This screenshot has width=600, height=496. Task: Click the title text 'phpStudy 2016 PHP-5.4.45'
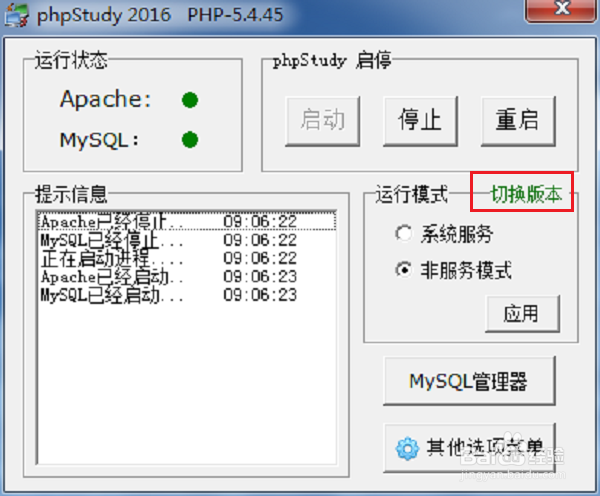[x=160, y=15]
